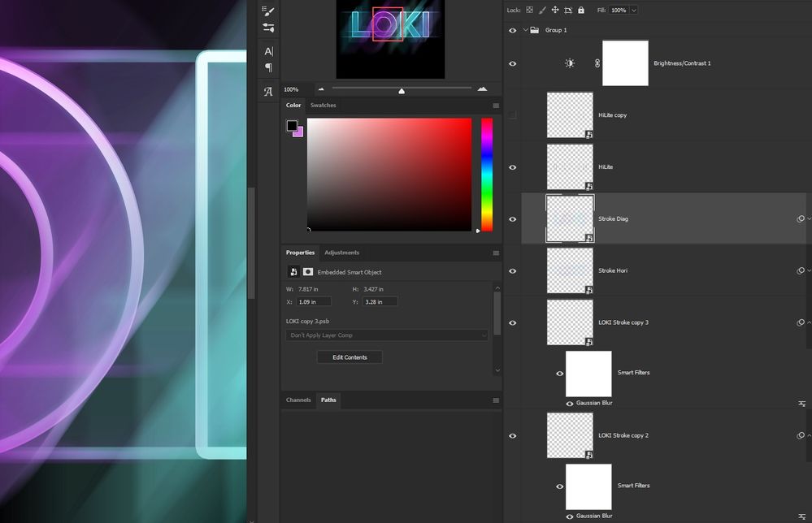812x523 pixels.
Task: Click the Brightness/Contrast adjustment sun icon
Action: [570, 63]
